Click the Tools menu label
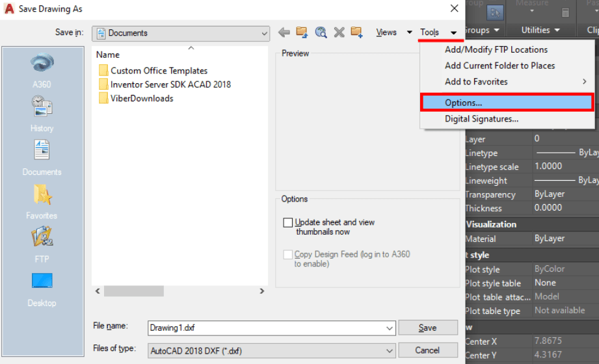 [x=430, y=32]
